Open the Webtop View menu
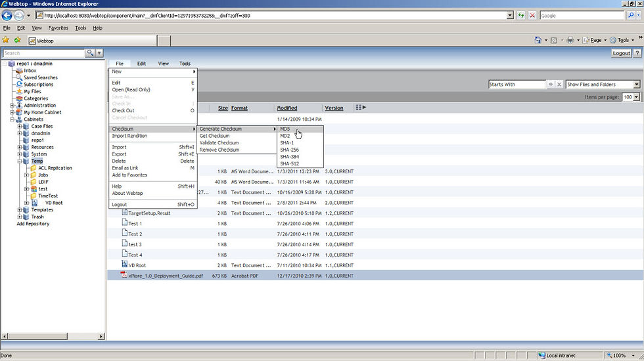The image size is (644, 361). [164, 64]
